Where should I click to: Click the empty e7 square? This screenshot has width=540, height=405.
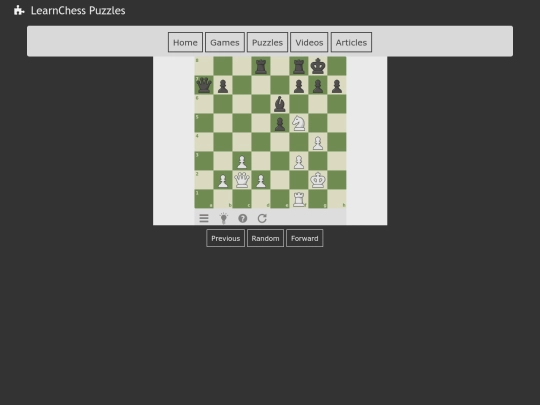click(280, 85)
